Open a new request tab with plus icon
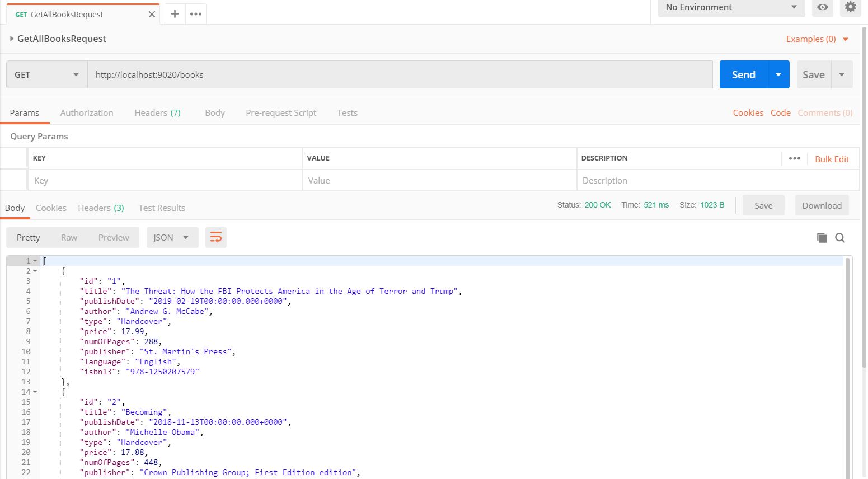This screenshot has height=479, width=868. tap(175, 14)
